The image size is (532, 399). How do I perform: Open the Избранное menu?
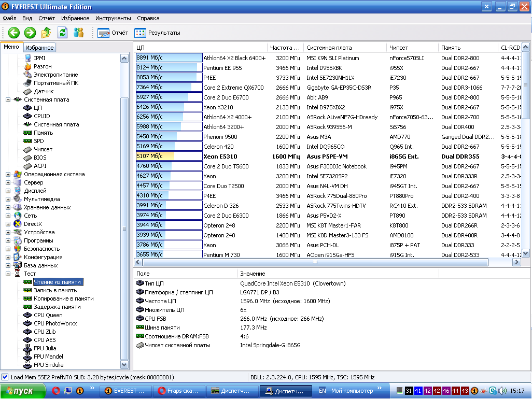[75, 18]
